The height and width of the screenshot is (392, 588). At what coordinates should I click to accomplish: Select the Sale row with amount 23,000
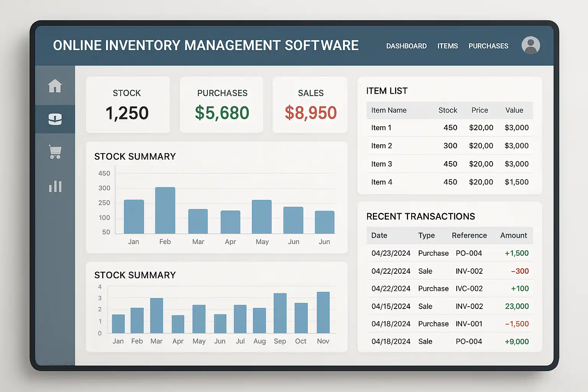(449, 306)
